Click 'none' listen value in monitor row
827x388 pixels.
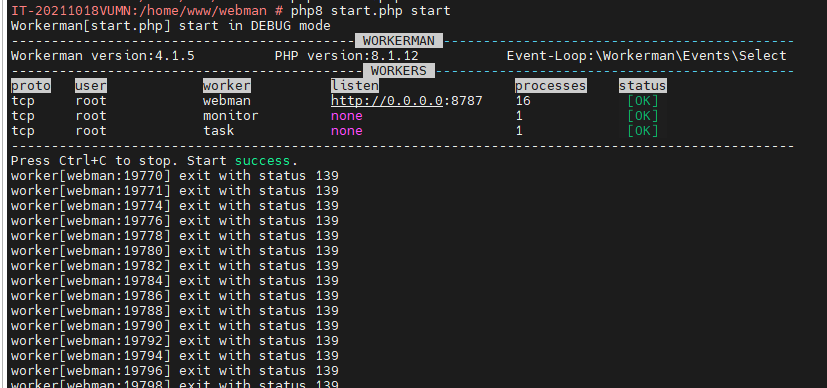tap(347, 115)
